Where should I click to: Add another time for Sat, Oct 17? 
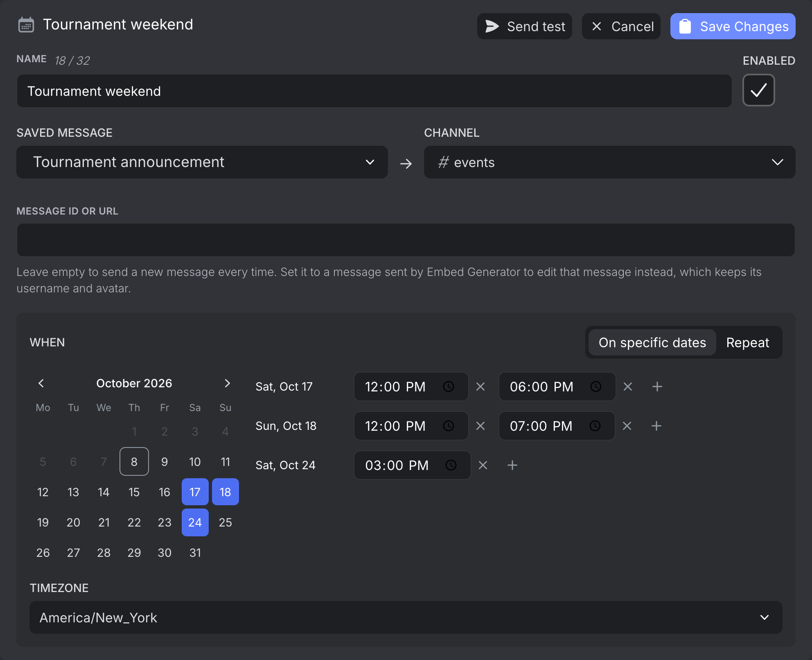tap(657, 387)
